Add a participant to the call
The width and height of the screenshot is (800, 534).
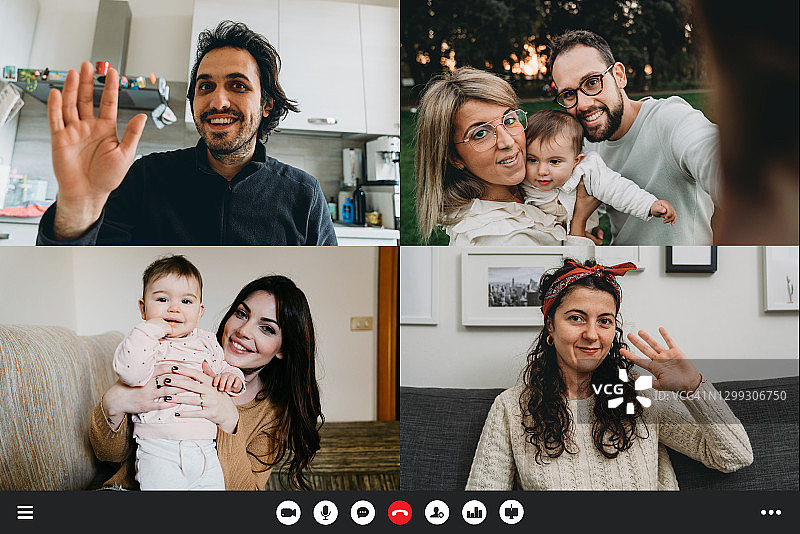[437, 513]
